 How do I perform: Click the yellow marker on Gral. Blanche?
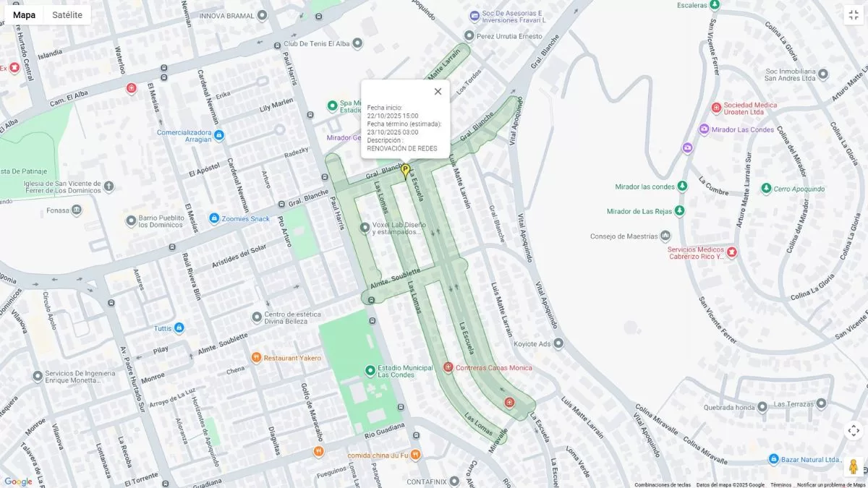[x=406, y=171]
